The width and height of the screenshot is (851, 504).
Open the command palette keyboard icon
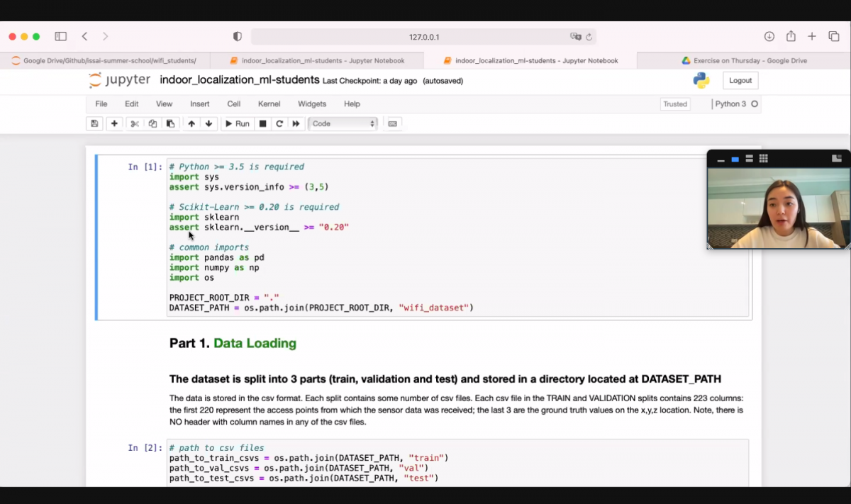click(393, 123)
